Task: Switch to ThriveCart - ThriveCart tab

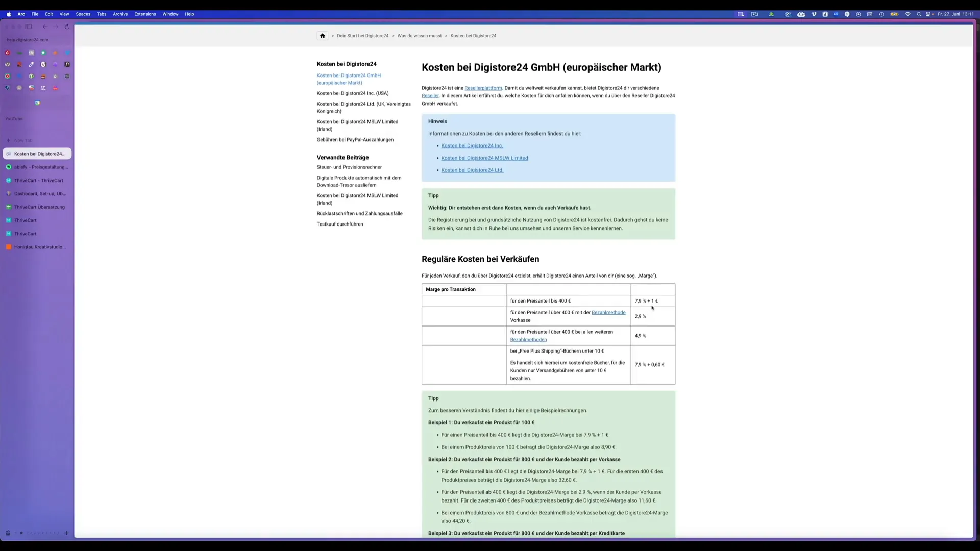Action: (x=37, y=180)
